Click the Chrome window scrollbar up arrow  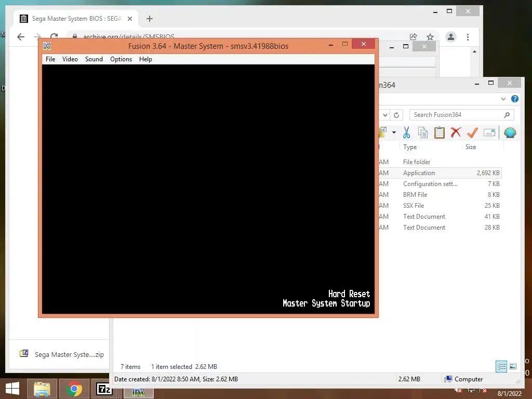[x=474, y=51]
